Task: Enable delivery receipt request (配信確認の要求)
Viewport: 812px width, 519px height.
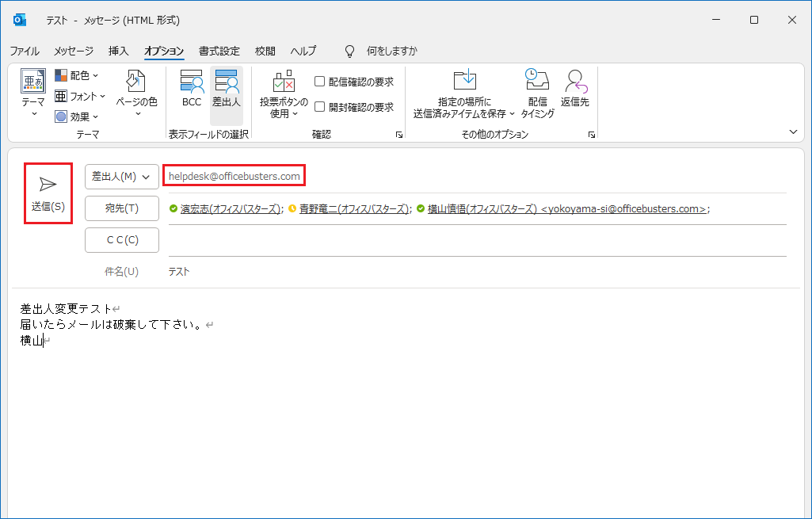Action: coord(320,82)
